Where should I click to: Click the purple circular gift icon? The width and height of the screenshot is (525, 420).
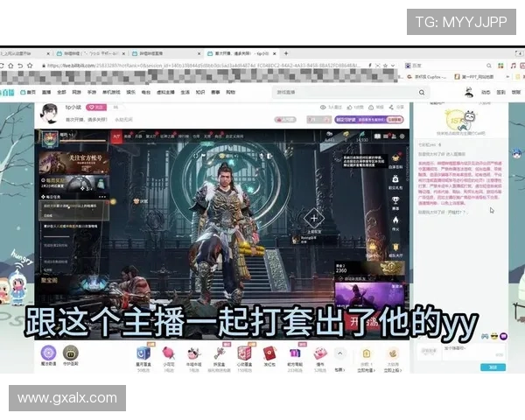(x=48, y=353)
